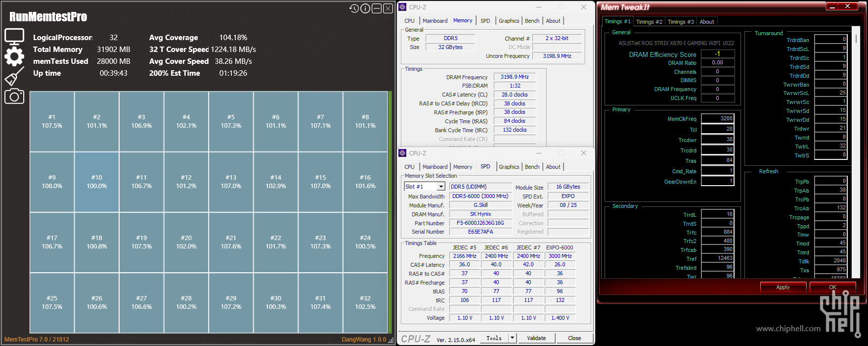This screenshot has height=346, width=868.
Task: Click OK in Mem TweakIt
Action: tap(833, 287)
